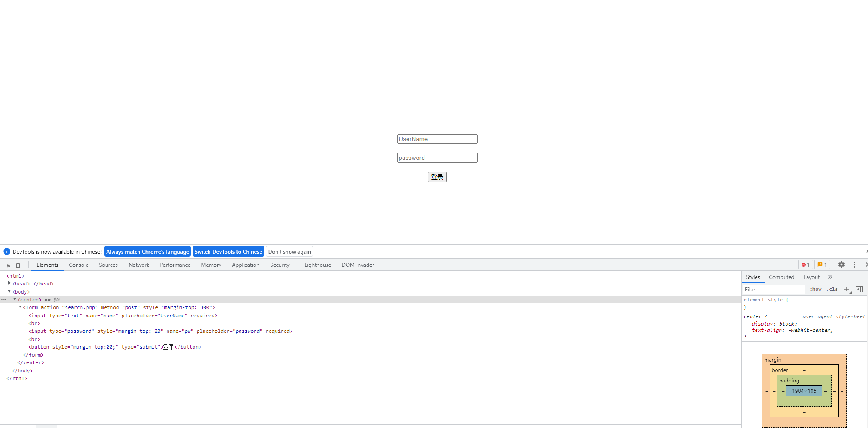Select the Computed sidebar tab

(781, 277)
